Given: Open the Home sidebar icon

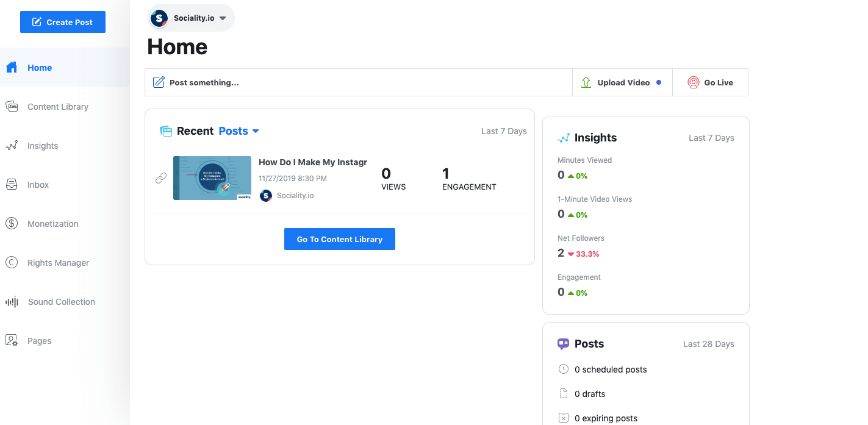Looking at the screenshot, I should [x=10, y=67].
